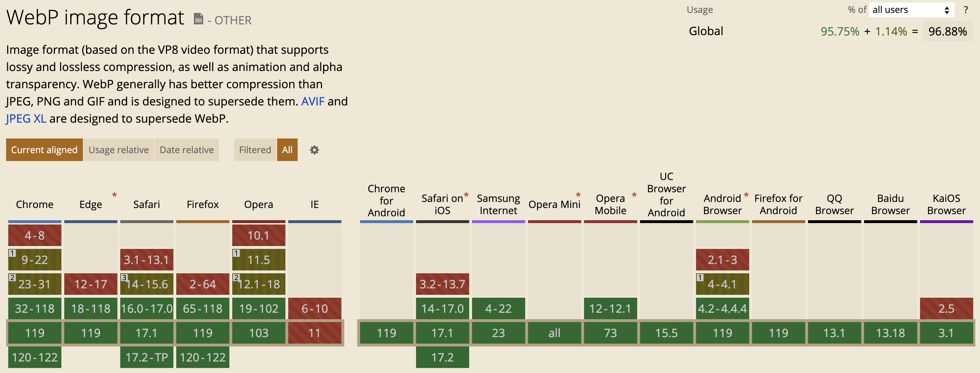The width and height of the screenshot is (980, 373).
Task: Click the note 1 marker on Chrome 9-22
Action: coord(13,253)
